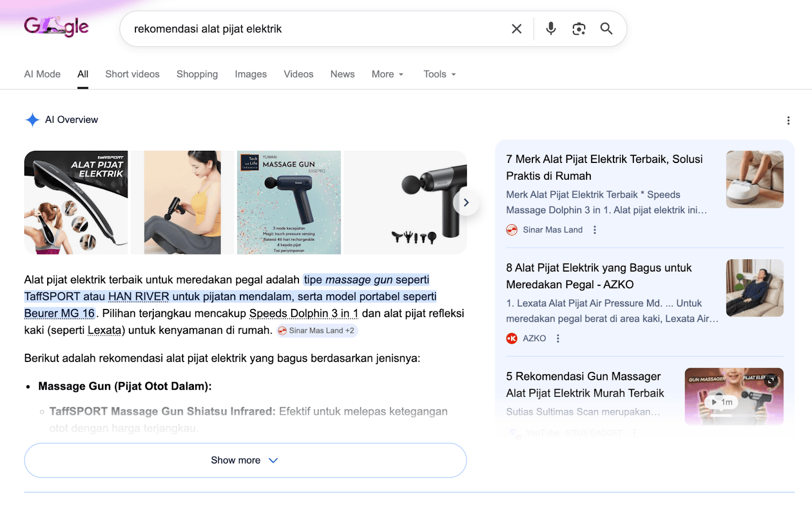Viewport: 812px width, 506px height.
Task: Click the foot massager thumbnail in source card
Action: (755, 179)
